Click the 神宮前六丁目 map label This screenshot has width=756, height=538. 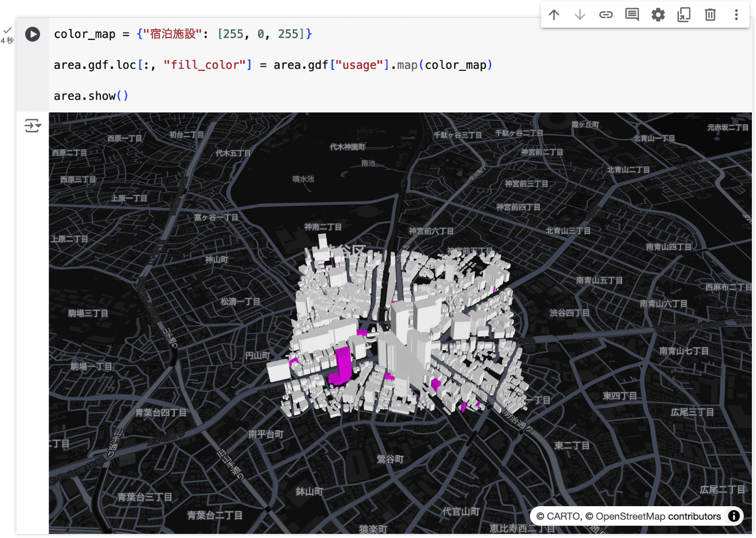coord(431,231)
